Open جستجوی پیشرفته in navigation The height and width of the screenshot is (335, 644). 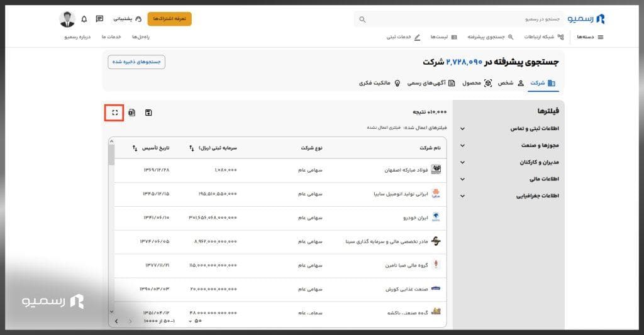(x=491, y=37)
